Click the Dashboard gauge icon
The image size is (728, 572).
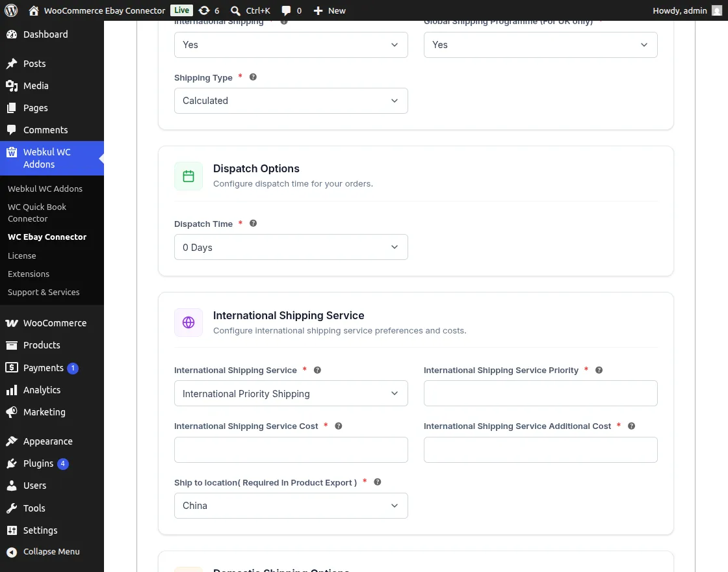(12, 34)
